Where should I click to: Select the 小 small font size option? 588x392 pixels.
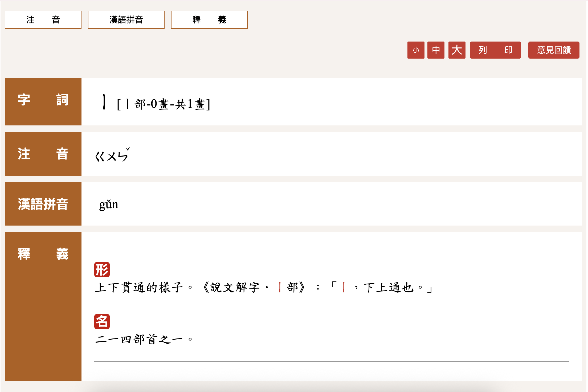(x=416, y=50)
